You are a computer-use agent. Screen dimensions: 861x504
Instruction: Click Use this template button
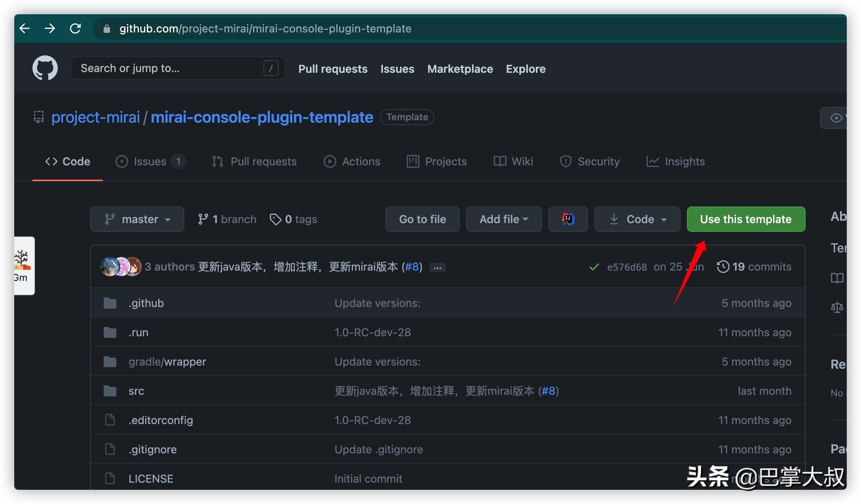[746, 219]
